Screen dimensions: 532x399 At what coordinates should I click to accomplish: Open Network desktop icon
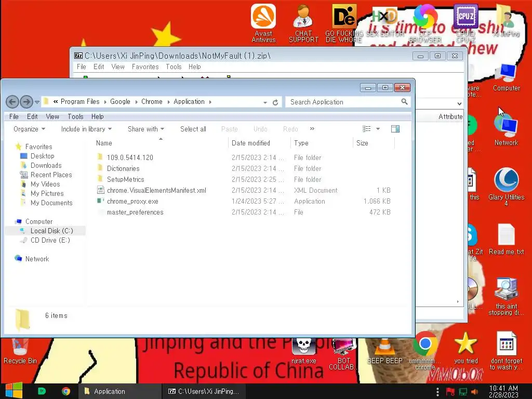click(x=506, y=130)
